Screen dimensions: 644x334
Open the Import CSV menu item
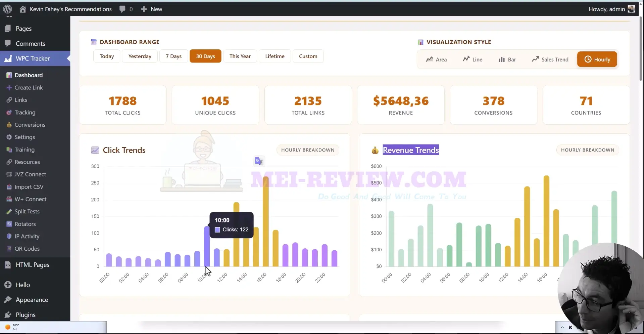point(29,186)
